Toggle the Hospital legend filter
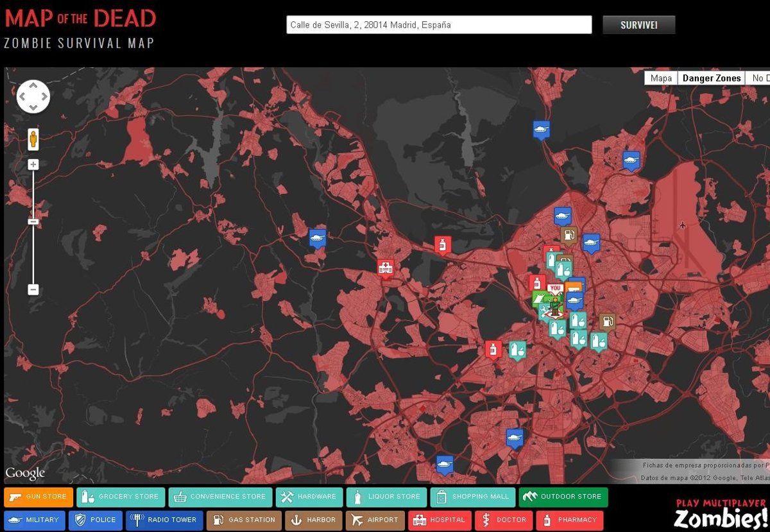This screenshot has height=532, width=770. pyautogui.click(x=440, y=520)
